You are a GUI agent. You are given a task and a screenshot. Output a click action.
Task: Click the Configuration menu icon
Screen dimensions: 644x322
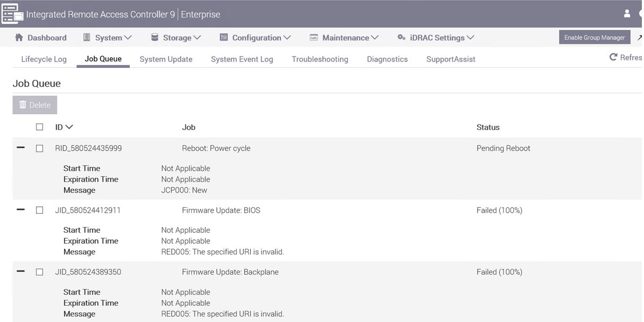(224, 38)
